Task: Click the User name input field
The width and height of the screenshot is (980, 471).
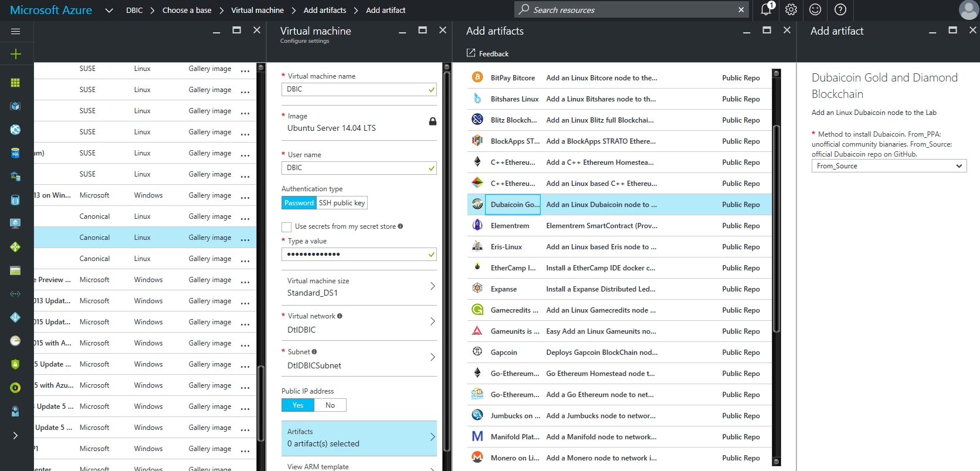Action: 359,168
